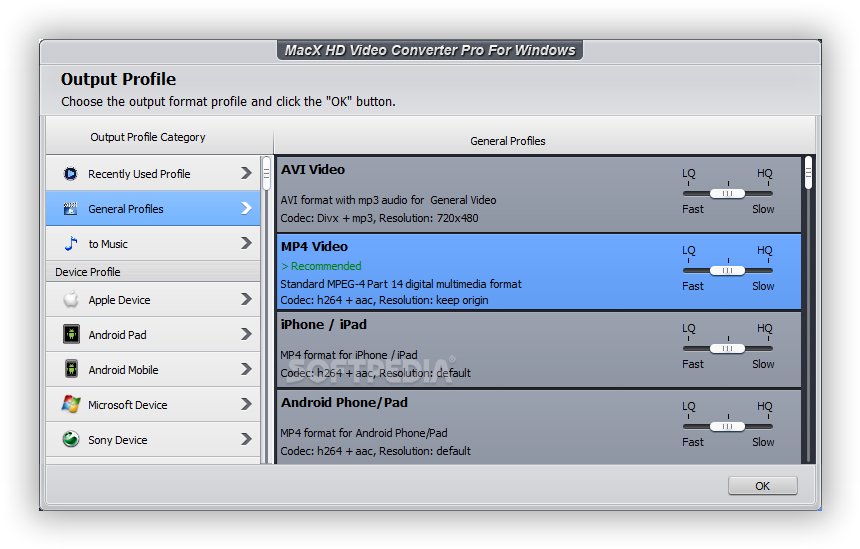Click the category list scrollbar
The image size is (860, 549).
(267, 172)
